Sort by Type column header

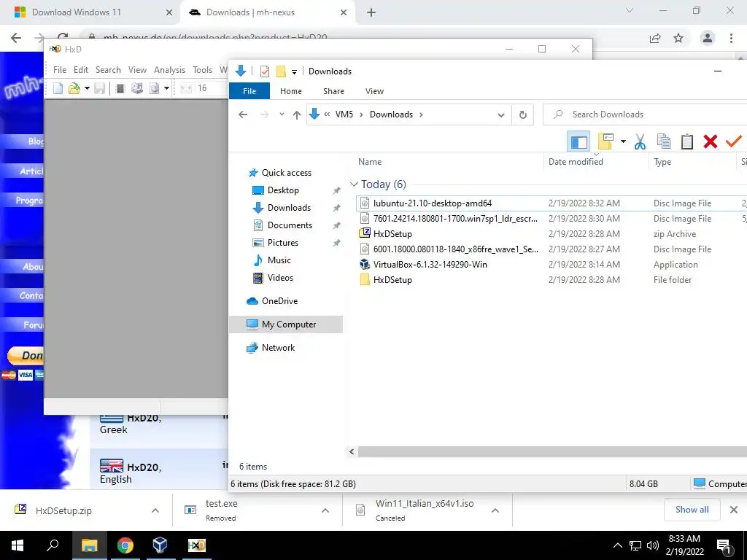coord(662,162)
